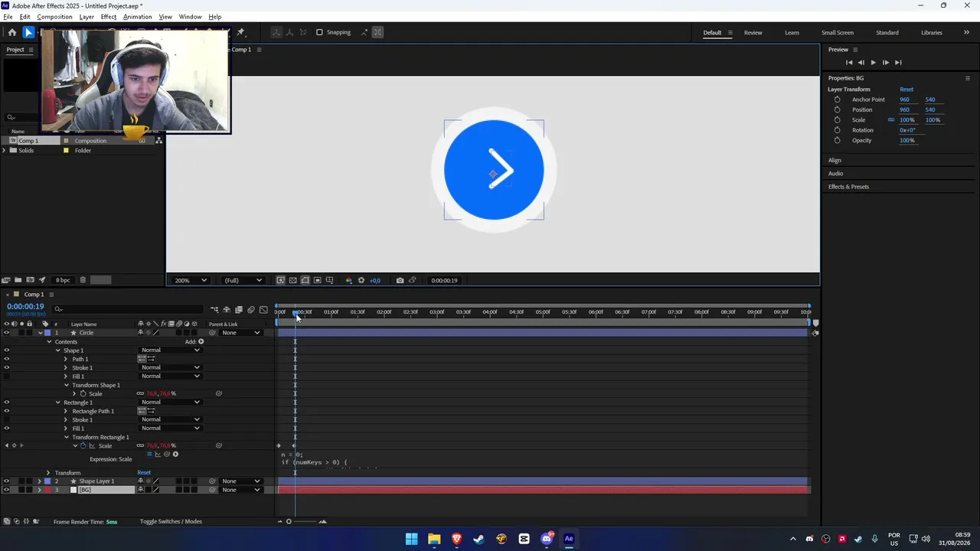Jump to the first frame in Preview
The image size is (980, 551).
pos(848,63)
